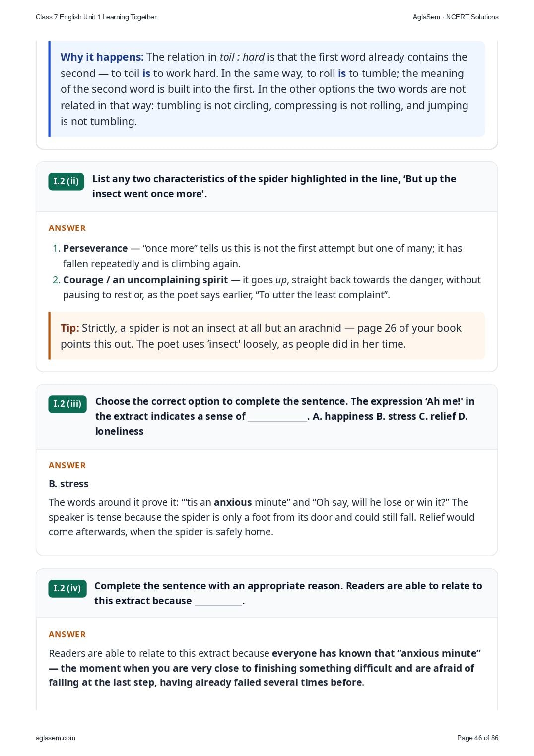Click the Page 46 of 86 indicator
Image resolution: width=534 pixels, height=756 pixels.
[477, 738]
